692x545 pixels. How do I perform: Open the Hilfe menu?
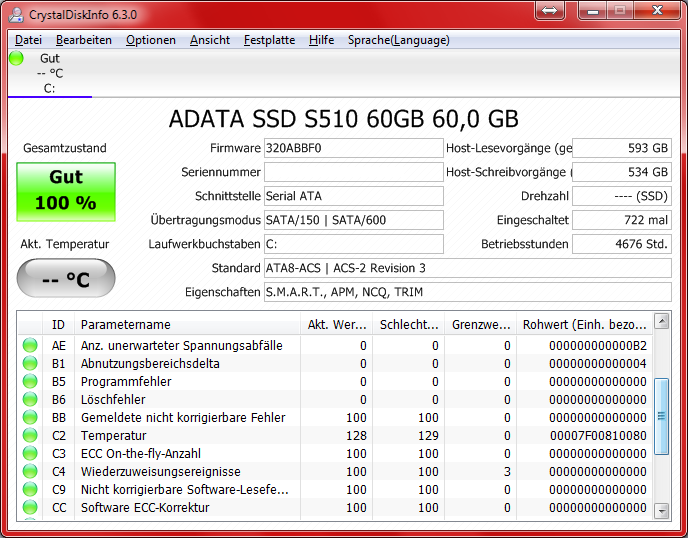click(x=321, y=40)
